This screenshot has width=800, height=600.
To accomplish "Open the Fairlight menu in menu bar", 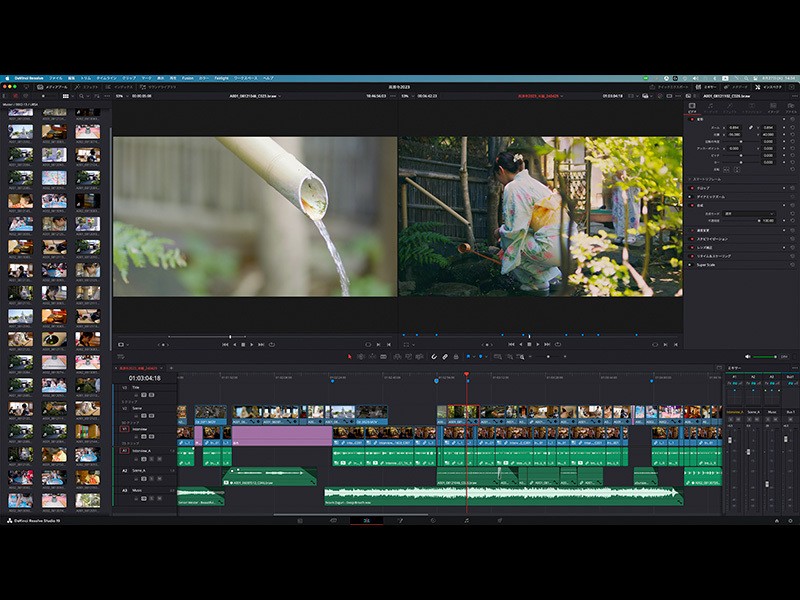I will click(x=221, y=77).
